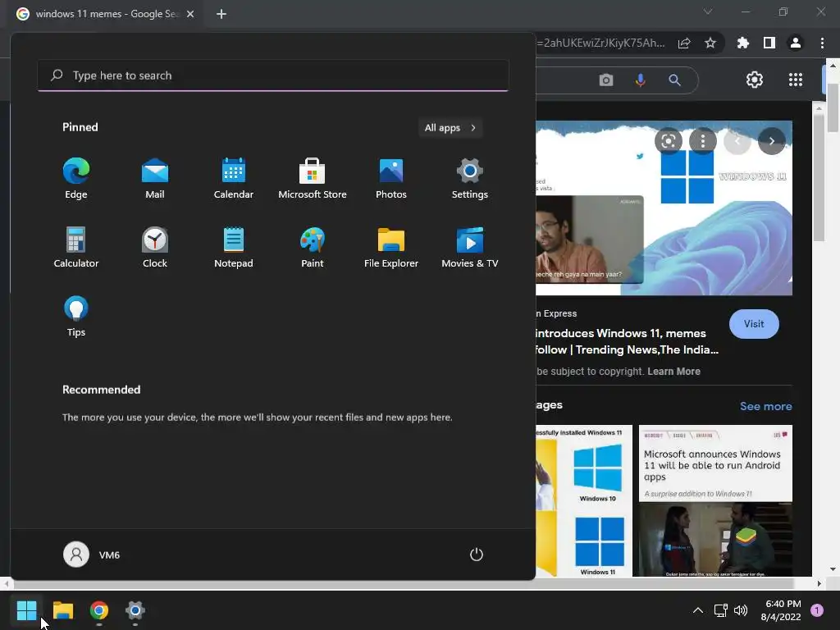840x630 pixels.
Task: Open File Explorer pinned app
Action: (x=391, y=248)
